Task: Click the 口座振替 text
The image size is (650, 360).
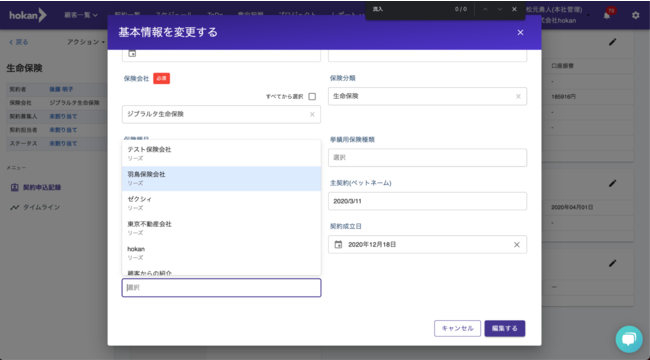Action: click(x=562, y=66)
